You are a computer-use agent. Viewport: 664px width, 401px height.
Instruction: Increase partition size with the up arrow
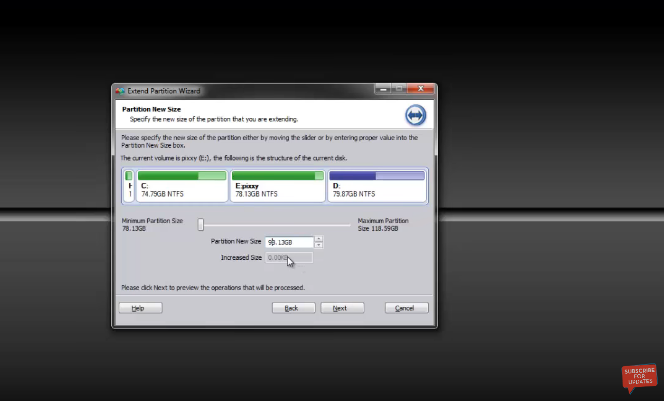click(x=319, y=239)
